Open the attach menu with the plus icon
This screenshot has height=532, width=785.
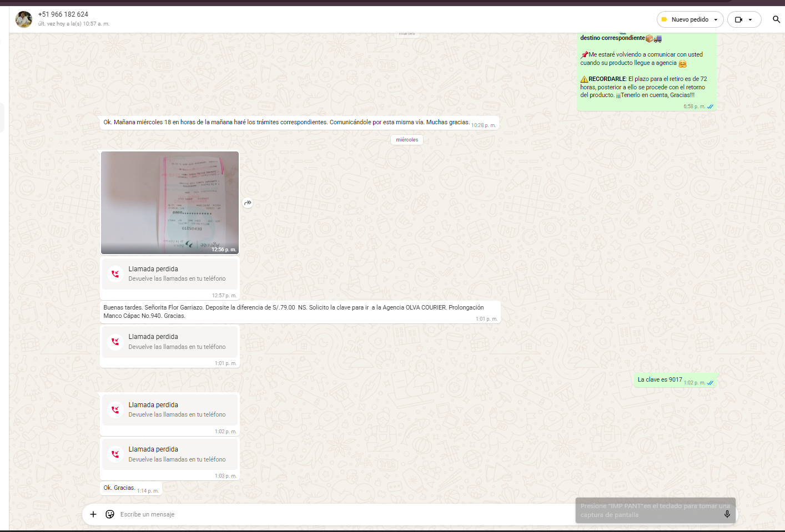(x=93, y=514)
